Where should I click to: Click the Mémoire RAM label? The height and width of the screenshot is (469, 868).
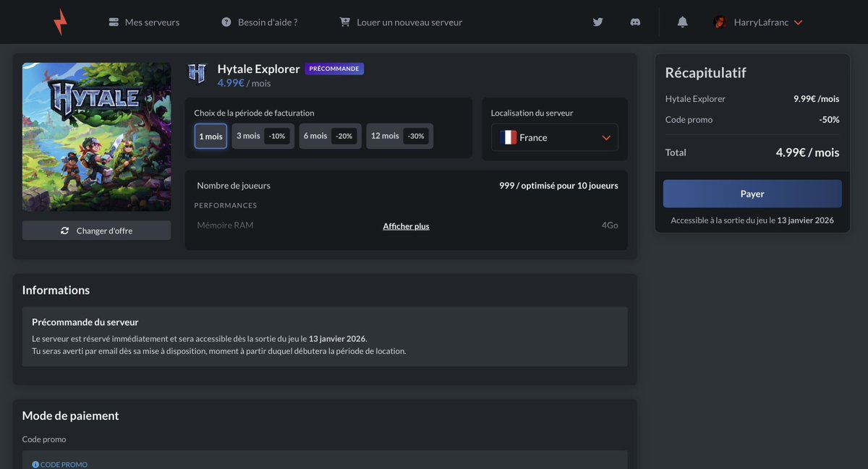[225, 225]
